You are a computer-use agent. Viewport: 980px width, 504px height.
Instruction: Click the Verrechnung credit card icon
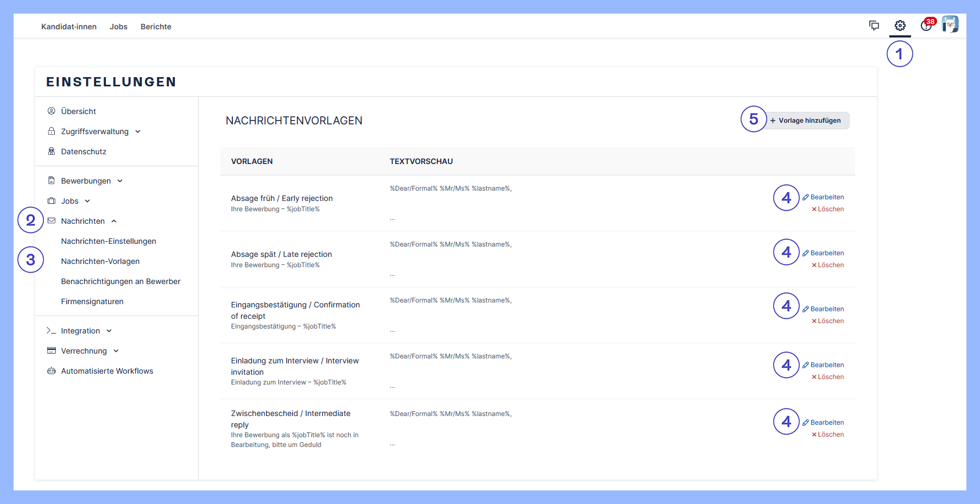pos(52,351)
